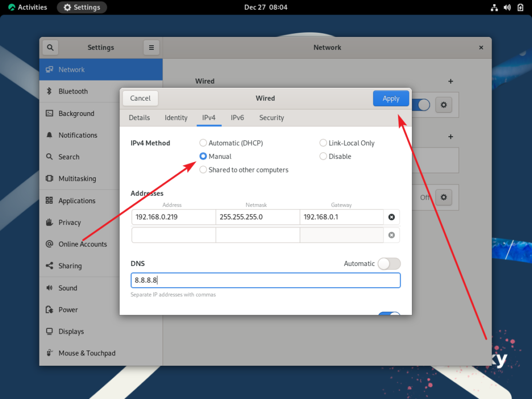The image size is (532, 399).
Task: Remove the 192.168.0.219 address row
Action: (x=392, y=217)
